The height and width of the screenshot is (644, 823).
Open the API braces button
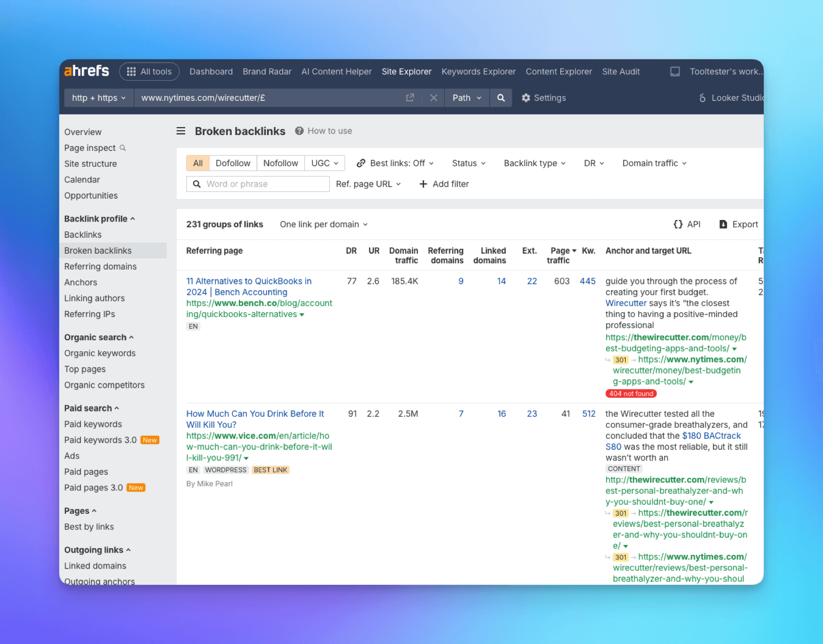pyautogui.click(x=687, y=224)
